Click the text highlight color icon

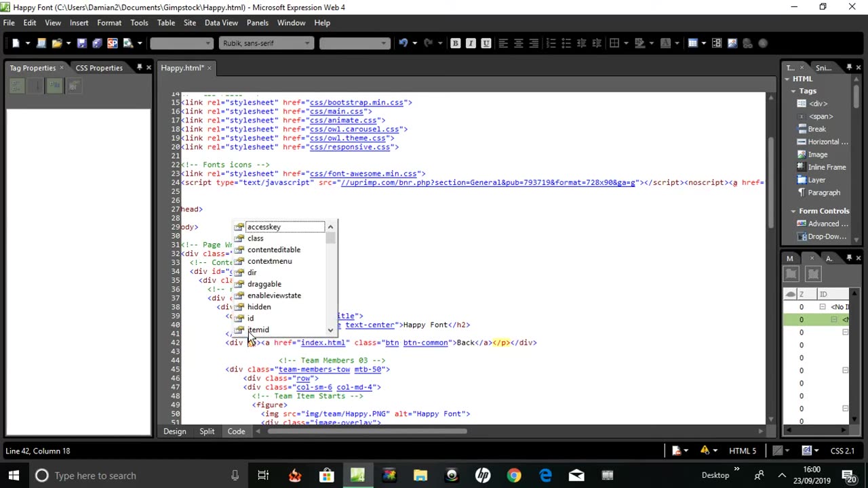pos(641,43)
